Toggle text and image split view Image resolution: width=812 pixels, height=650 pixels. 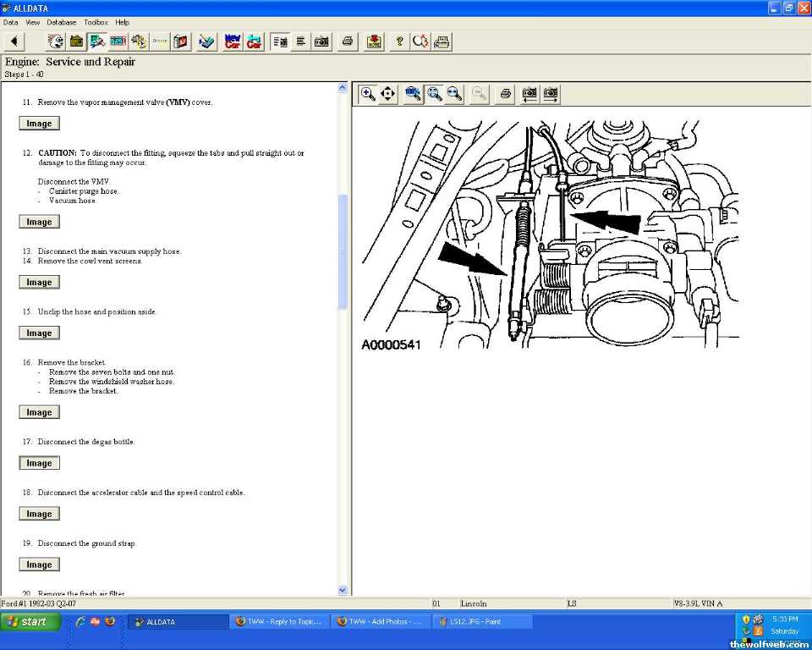pos(280,41)
